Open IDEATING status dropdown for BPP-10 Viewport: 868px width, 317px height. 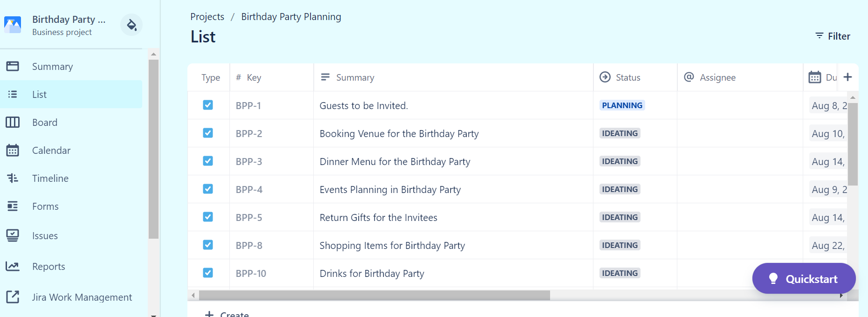(x=620, y=273)
